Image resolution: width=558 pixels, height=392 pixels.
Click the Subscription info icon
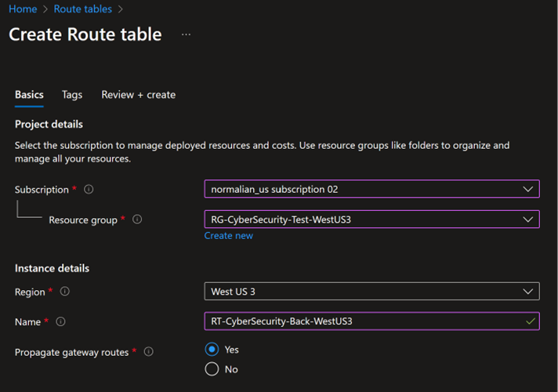89,190
